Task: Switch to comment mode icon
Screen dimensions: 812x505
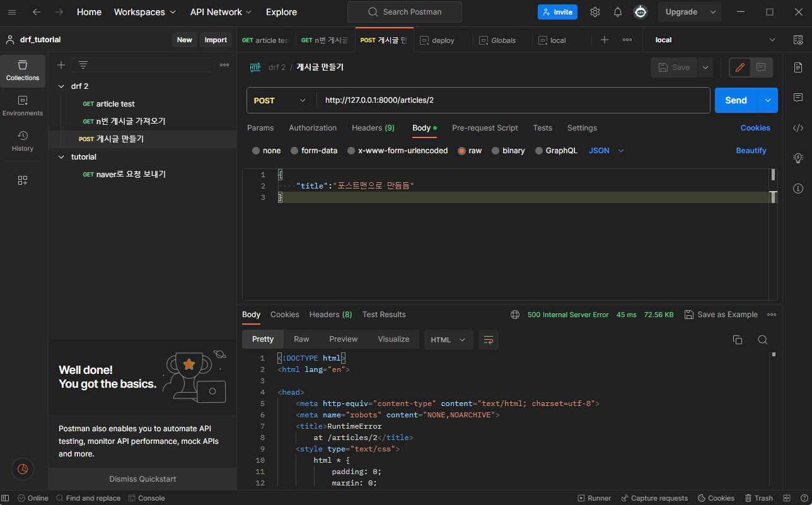Action: [x=761, y=67]
